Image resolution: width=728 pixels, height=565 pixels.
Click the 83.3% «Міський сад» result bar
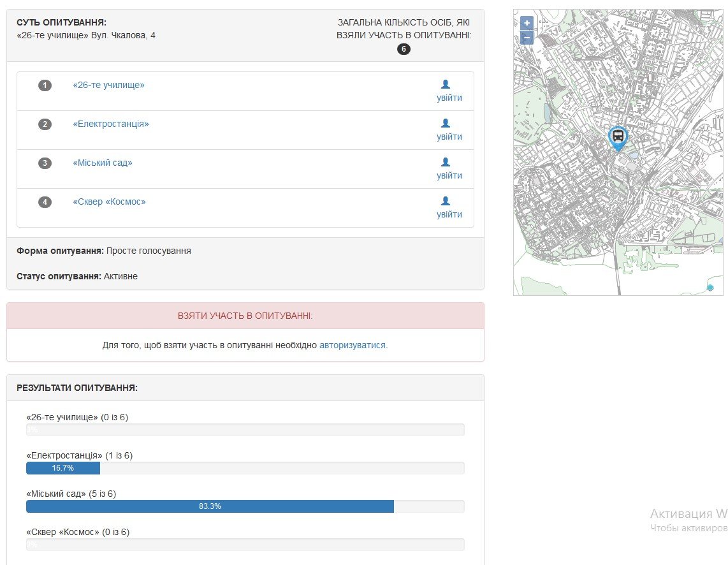[210, 506]
